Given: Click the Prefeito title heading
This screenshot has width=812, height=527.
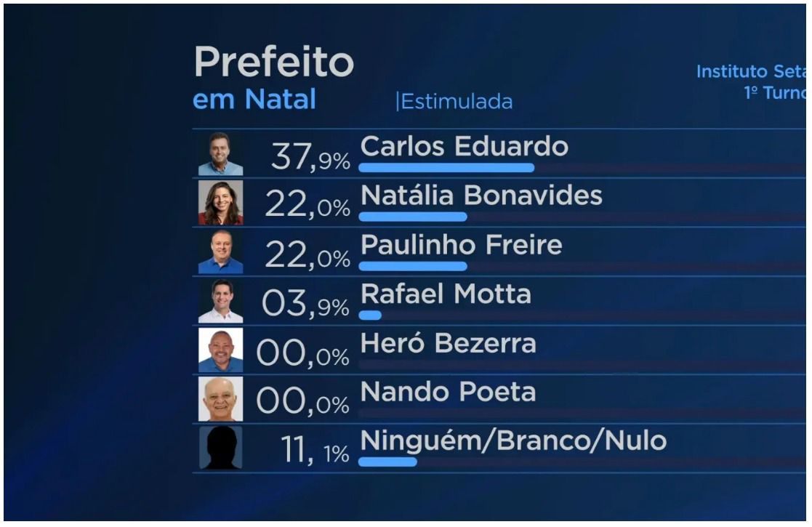Looking at the screenshot, I should click(274, 62).
